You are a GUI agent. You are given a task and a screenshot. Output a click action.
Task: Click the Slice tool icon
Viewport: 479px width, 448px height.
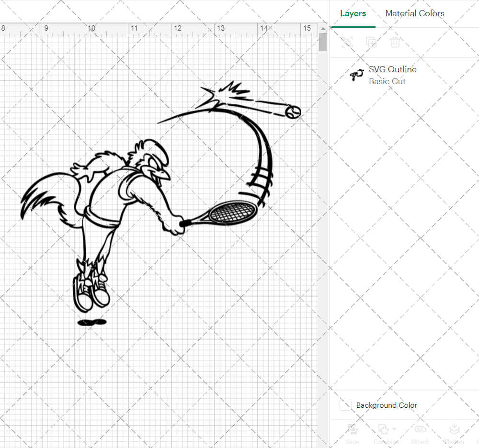pos(353,429)
